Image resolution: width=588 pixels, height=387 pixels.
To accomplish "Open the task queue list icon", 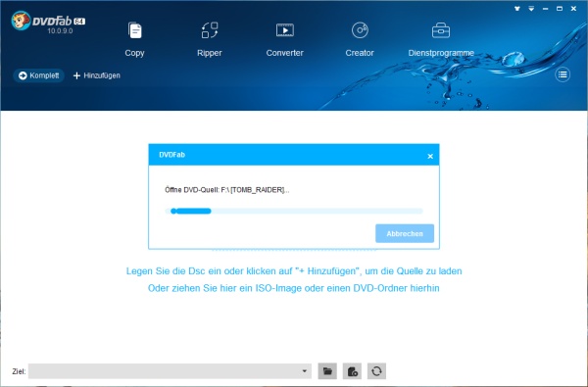I will pyautogui.click(x=563, y=74).
